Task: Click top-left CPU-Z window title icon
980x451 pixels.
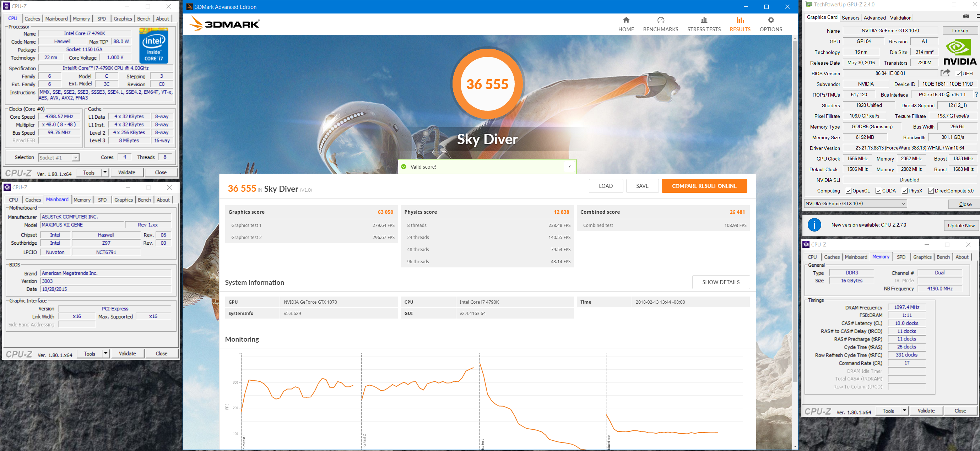Action: click(x=6, y=6)
